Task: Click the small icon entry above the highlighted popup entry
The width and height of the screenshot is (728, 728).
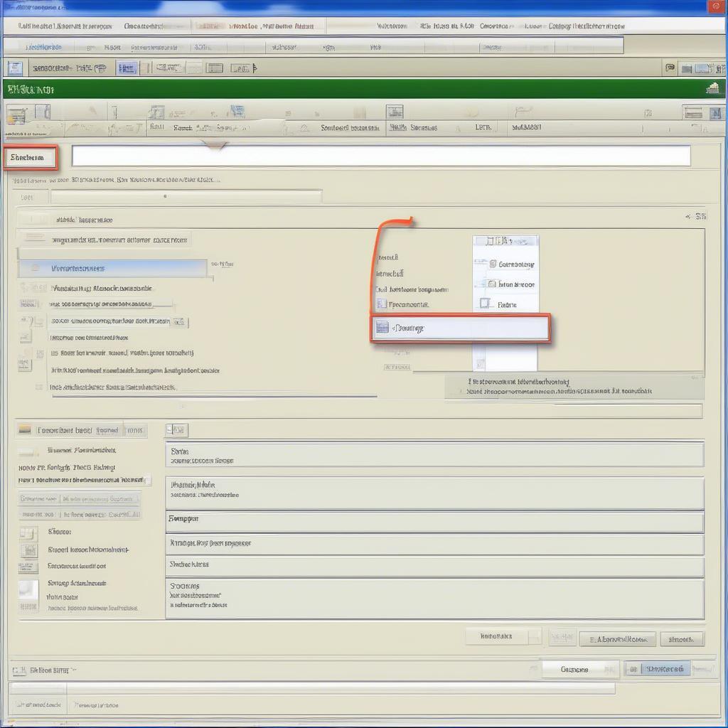Action: coord(403,304)
